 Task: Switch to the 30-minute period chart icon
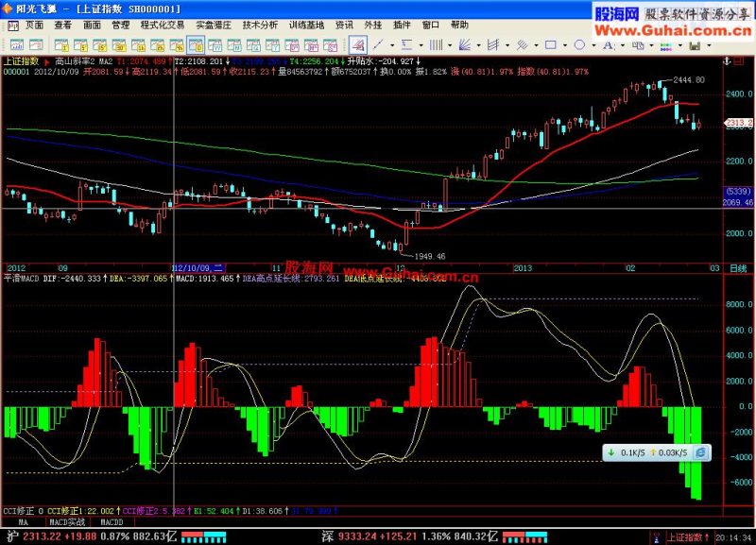(119, 45)
